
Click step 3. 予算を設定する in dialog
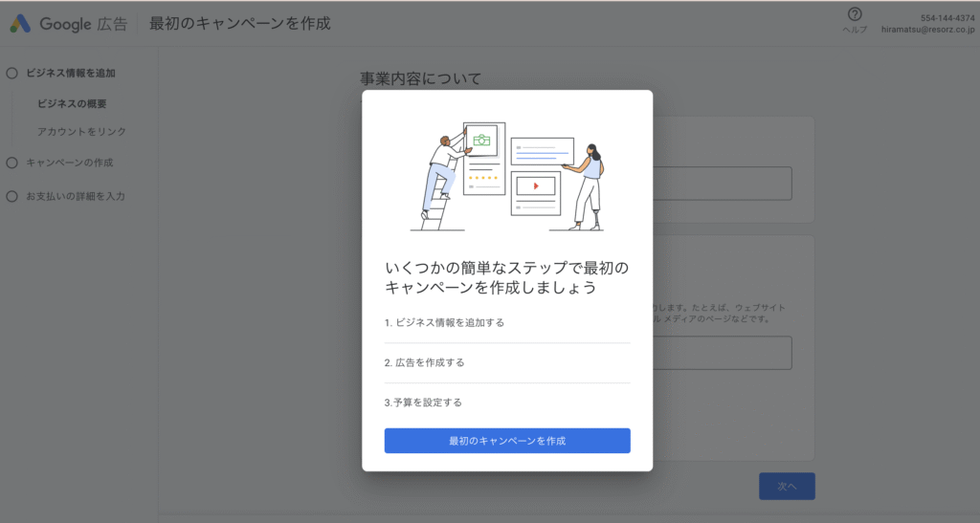click(423, 403)
